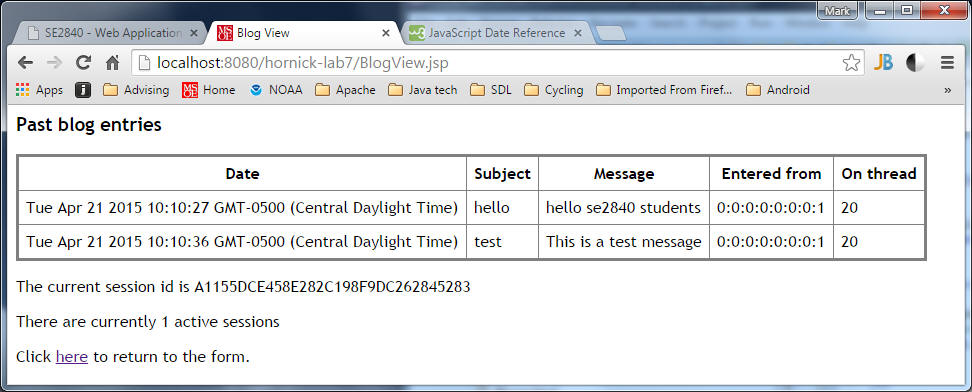Open the Advising bookmarks folder
The width and height of the screenshot is (972, 392).
[136, 90]
